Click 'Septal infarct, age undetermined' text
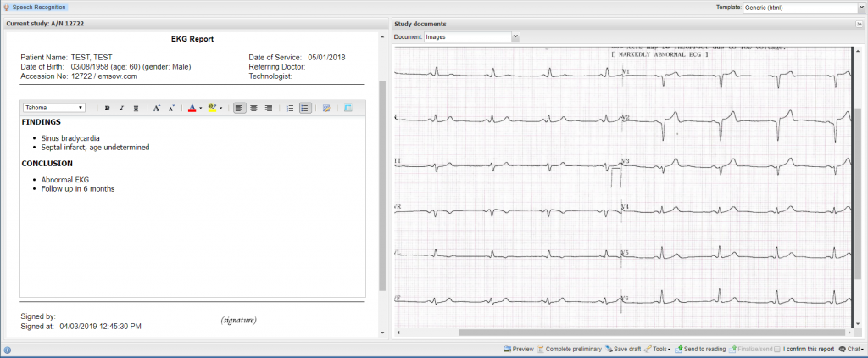Screen dimensions: 868x358 95,148
